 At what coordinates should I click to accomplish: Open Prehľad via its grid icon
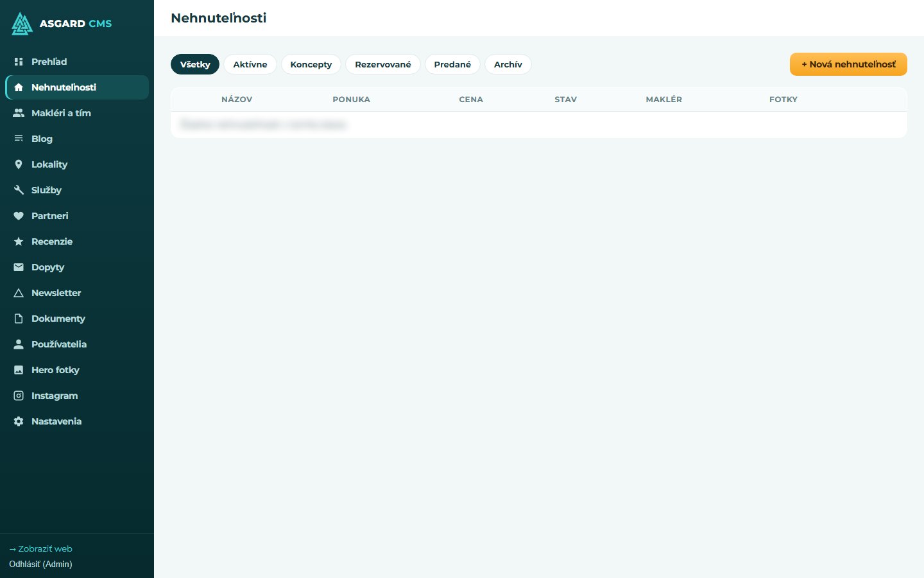tap(19, 62)
